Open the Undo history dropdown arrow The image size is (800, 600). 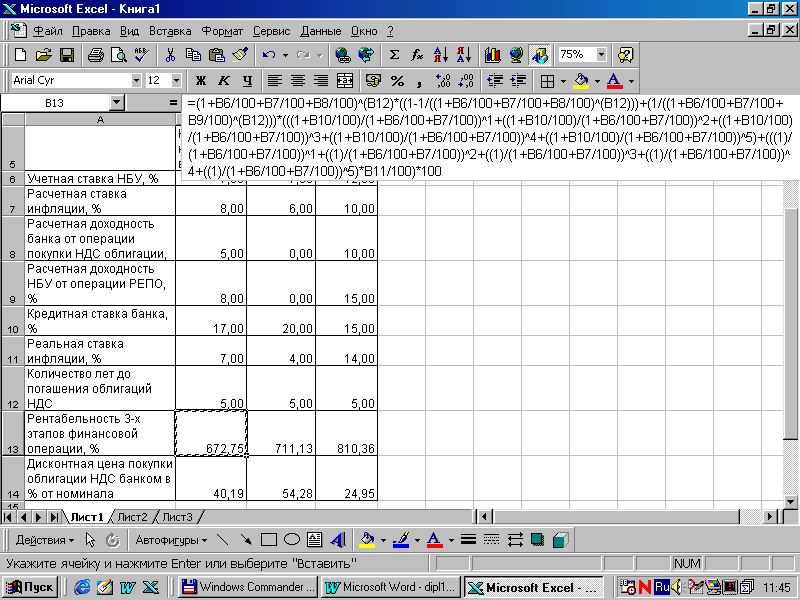coord(285,55)
